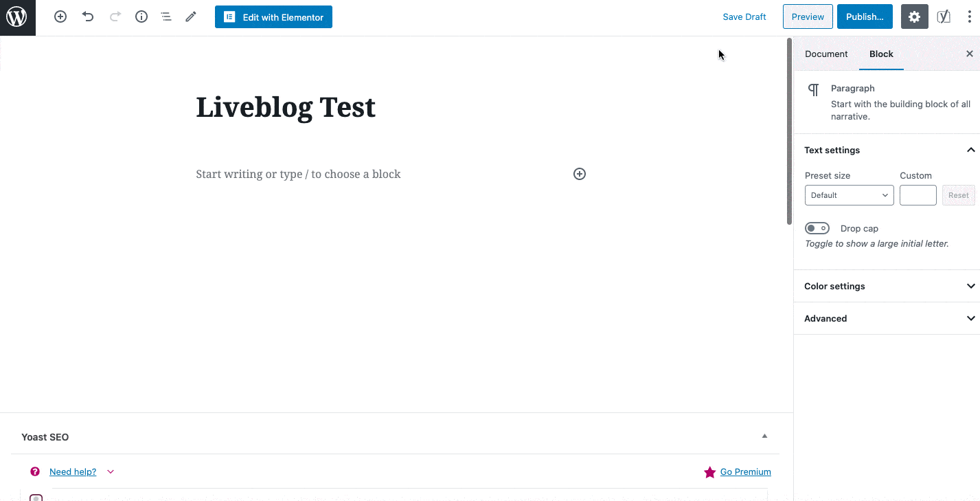The height and width of the screenshot is (501, 980).
Task: Undo the last change
Action: point(88,16)
